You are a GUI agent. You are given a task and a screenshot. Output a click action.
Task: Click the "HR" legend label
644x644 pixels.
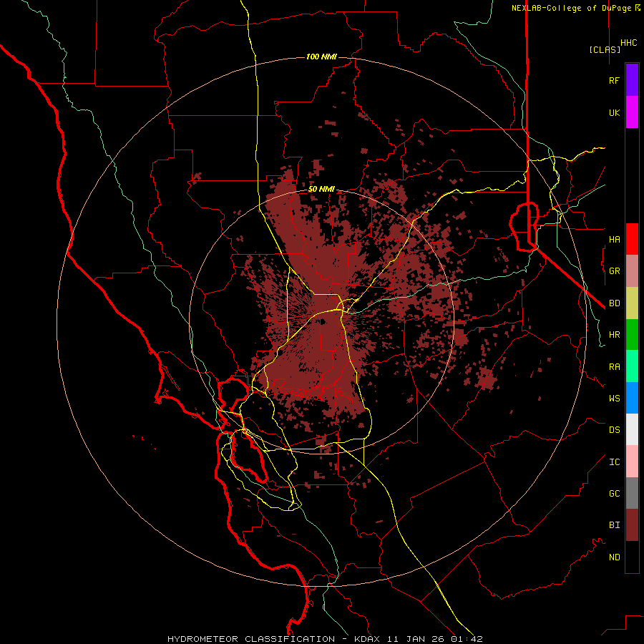pyautogui.click(x=614, y=335)
